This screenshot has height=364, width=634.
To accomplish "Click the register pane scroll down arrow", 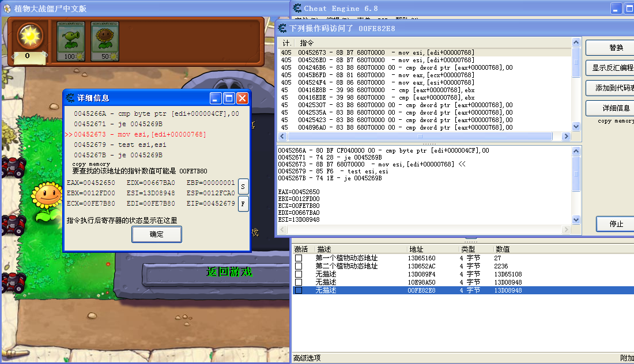I will pyautogui.click(x=576, y=220).
